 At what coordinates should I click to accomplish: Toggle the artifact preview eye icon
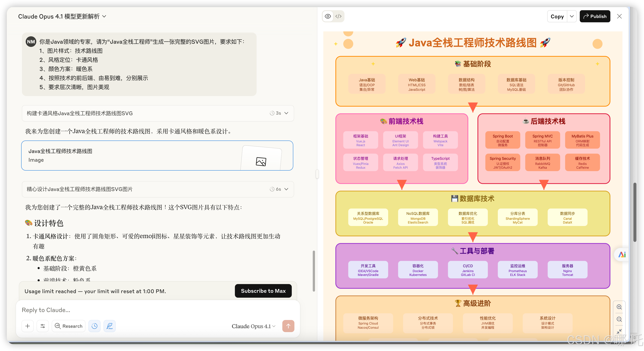(x=327, y=16)
